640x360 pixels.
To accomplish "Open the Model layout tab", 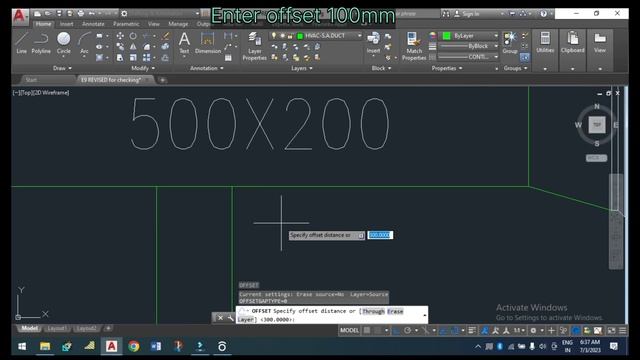I will (x=29, y=329).
